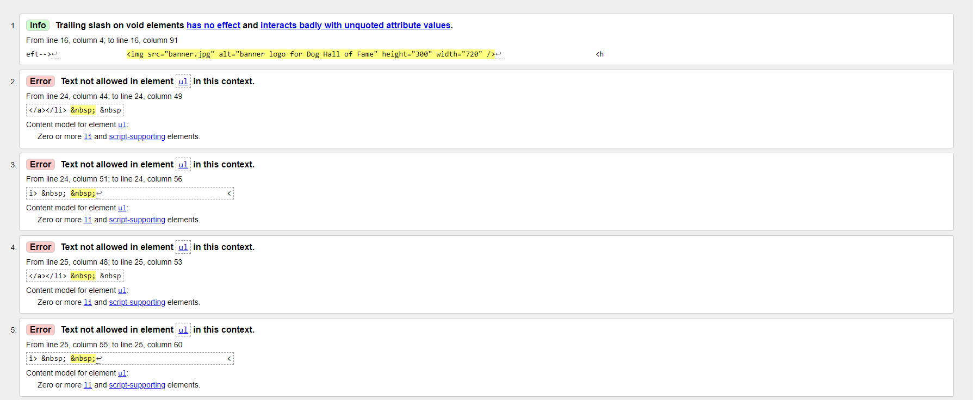Open the "li" link under error 3
The height and width of the screenshot is (400, 980).
[88, 220]
